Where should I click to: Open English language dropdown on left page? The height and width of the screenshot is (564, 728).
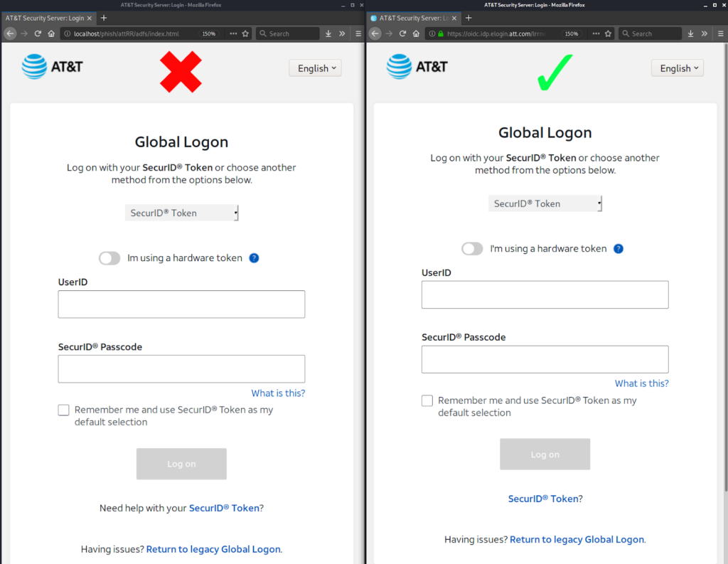tap(315, 68)
